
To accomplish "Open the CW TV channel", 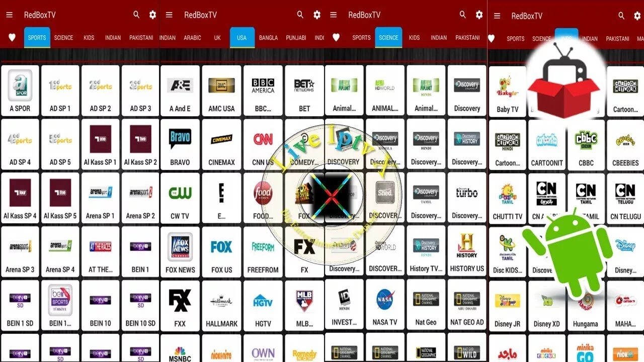I will pyautogui.click(x=180, y=199).
